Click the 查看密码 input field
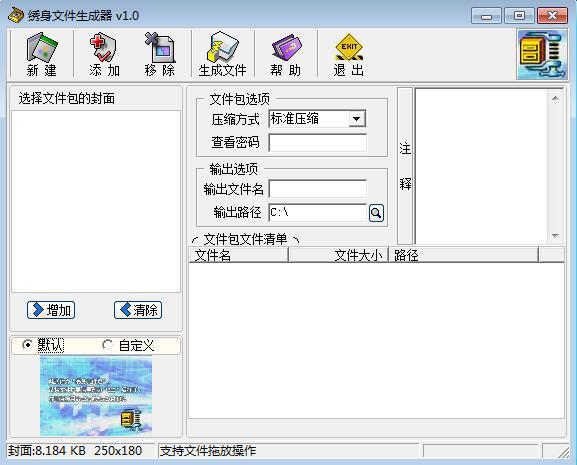The image size is (577, 465). [x=318, y=142]
